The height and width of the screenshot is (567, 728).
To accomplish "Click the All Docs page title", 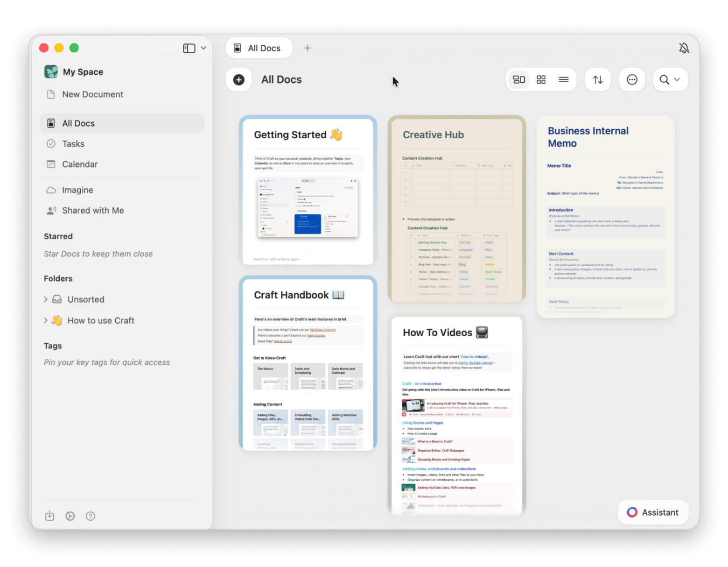I will coord(281,80).
